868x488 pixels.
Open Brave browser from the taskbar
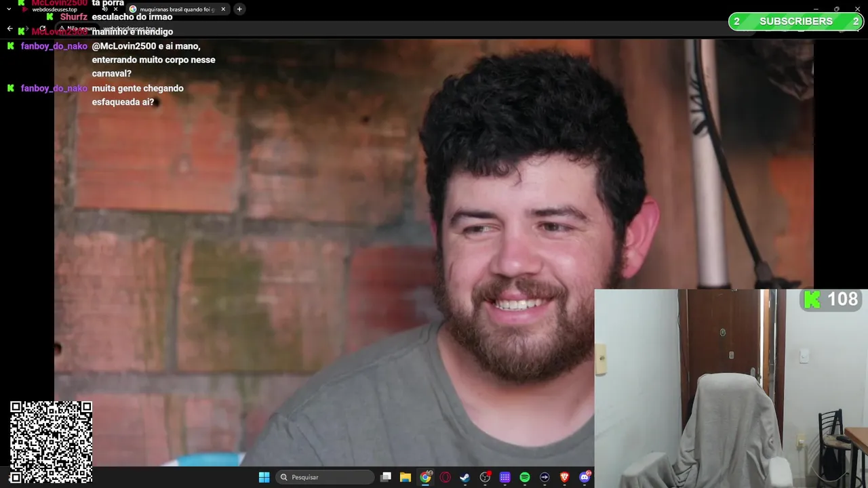click(564, 477)
